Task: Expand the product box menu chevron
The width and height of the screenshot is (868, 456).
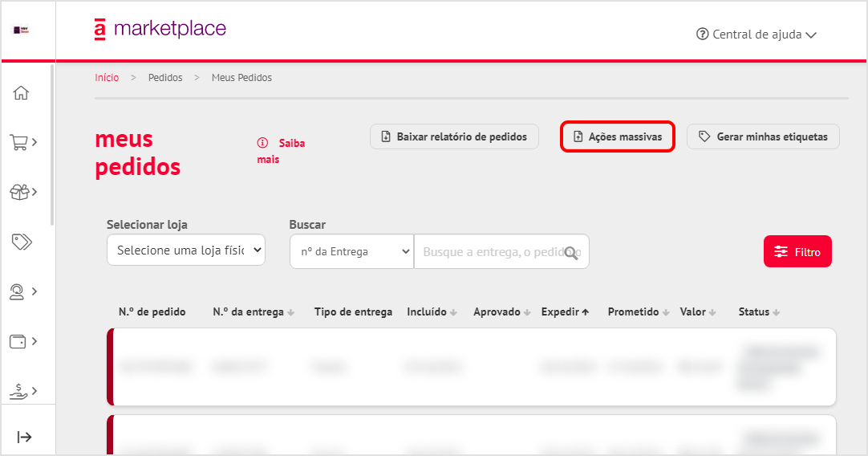Action: click(x=34, y=192)
